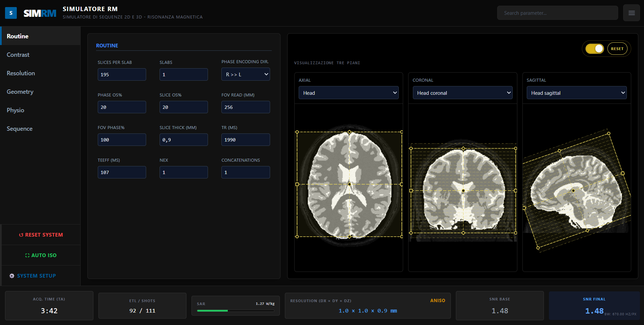The height and width of the screenshot is (325, 644).
Task: Click the blue S logo icon
Action: click(x=11, y=13)
